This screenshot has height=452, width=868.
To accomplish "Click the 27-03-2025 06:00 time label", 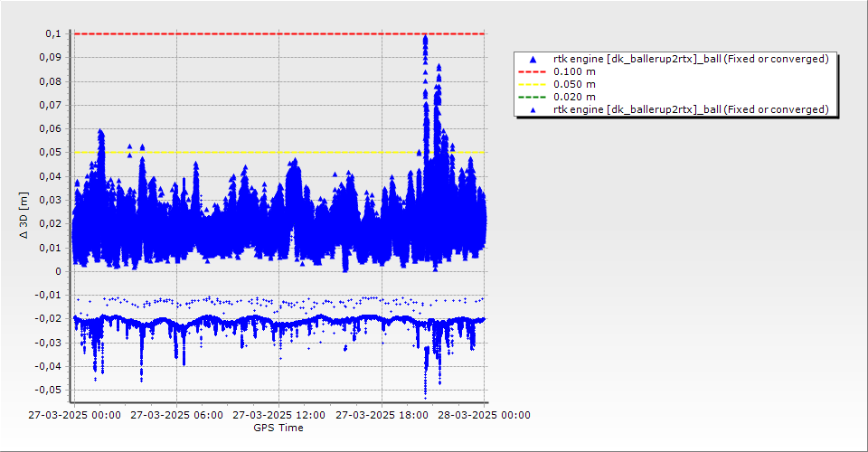I will pyautogui.click(x=176, y=415).
